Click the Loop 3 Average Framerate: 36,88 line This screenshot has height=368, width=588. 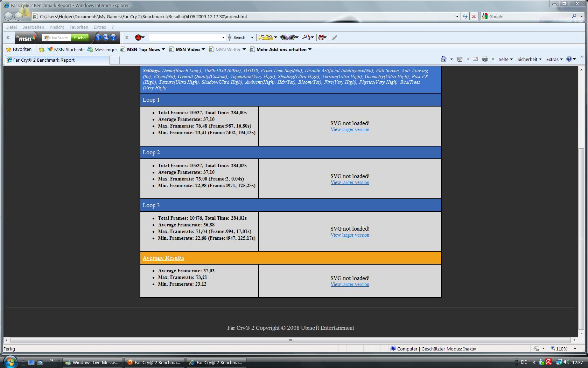coord(186,225)
